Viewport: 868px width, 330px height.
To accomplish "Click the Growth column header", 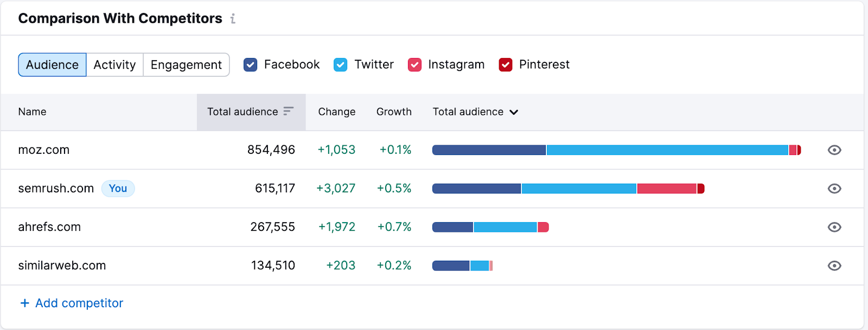I will coord(393,112).
